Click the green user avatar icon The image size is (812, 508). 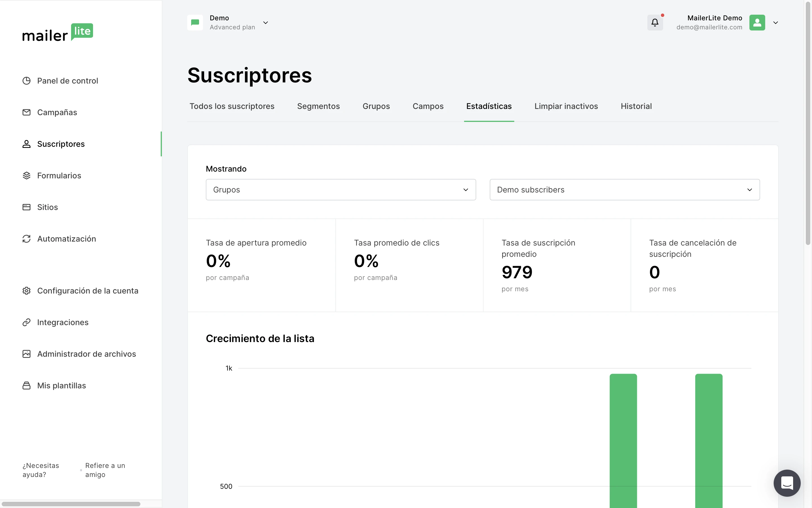(x=757, y=23)
